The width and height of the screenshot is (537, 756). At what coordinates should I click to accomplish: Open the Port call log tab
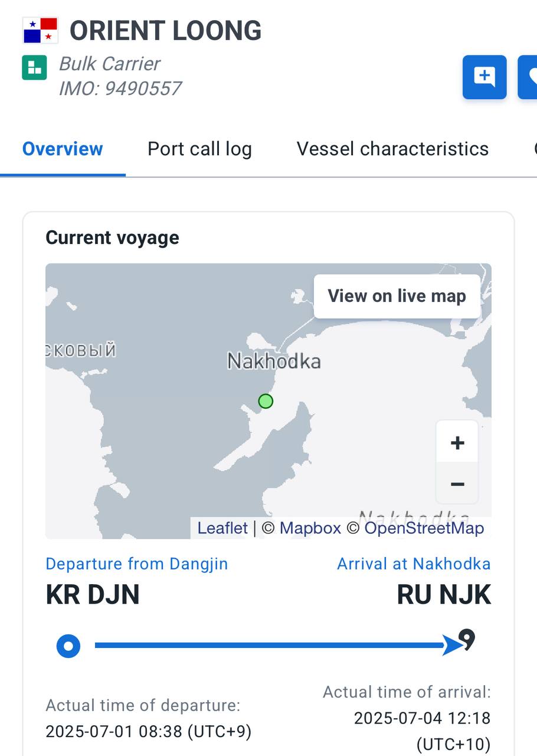(x=199, y=149)
